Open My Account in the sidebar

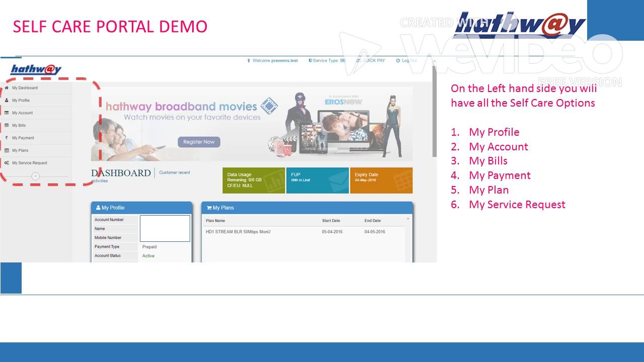36,113
